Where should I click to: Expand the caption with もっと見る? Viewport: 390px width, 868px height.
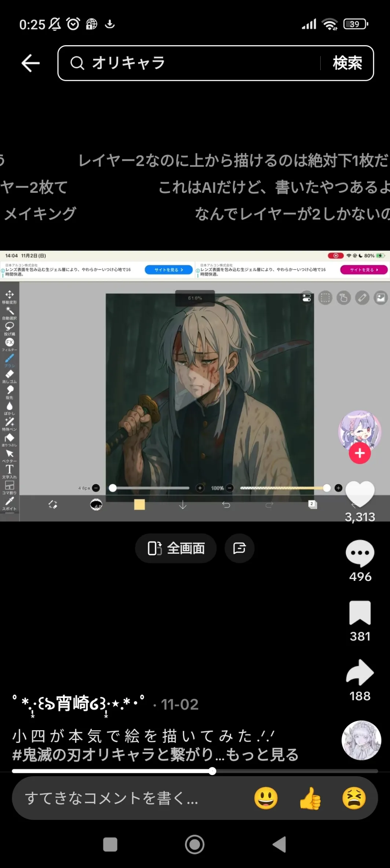tap(262, 755)
